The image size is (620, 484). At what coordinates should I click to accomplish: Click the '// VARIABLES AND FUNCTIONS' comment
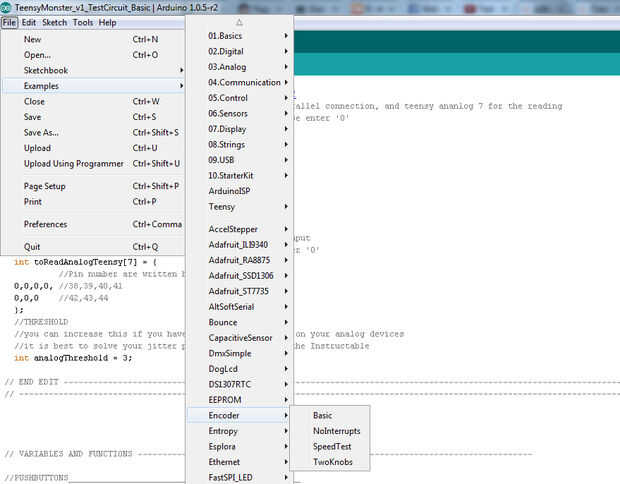click(68, 454)
